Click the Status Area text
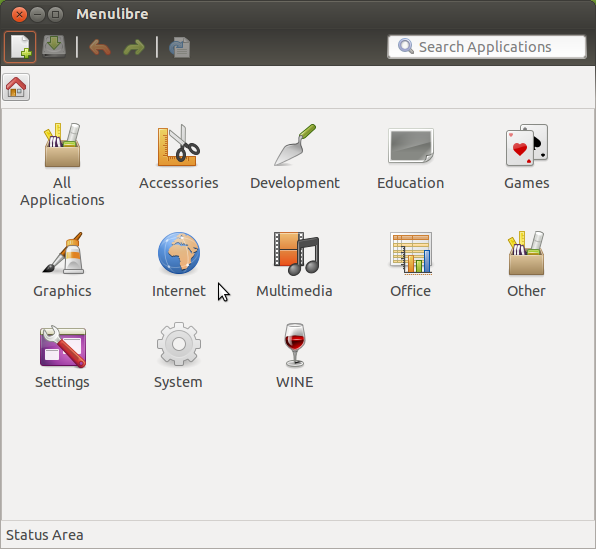Image resolution: width=596 pixels, height=549 pixels. point(44,535)
